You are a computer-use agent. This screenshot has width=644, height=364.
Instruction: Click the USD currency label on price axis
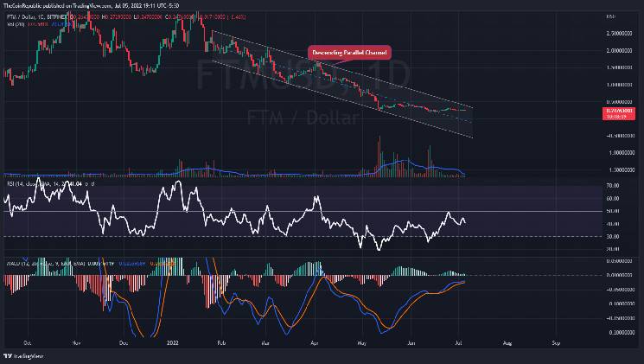[611, 16]
